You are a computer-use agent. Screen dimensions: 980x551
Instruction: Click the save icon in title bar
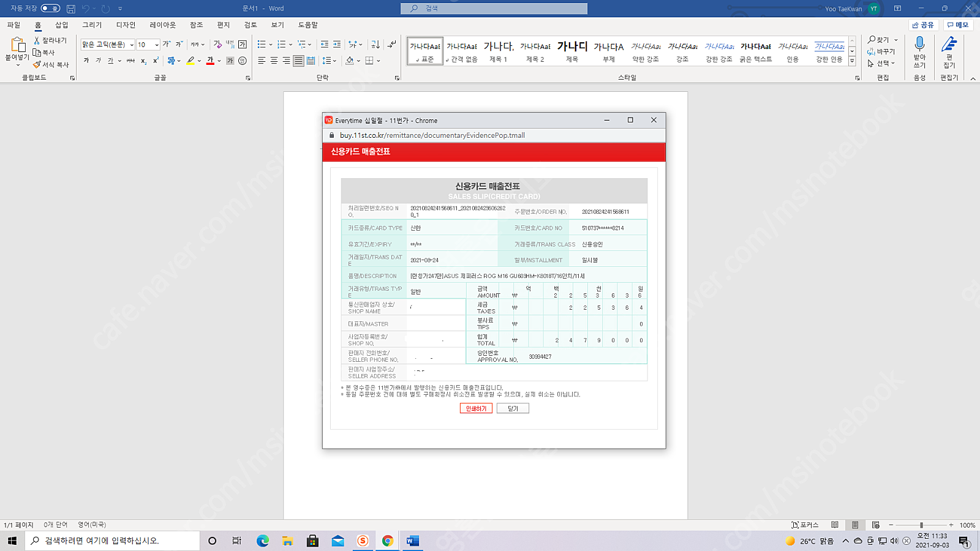point(71,9)
